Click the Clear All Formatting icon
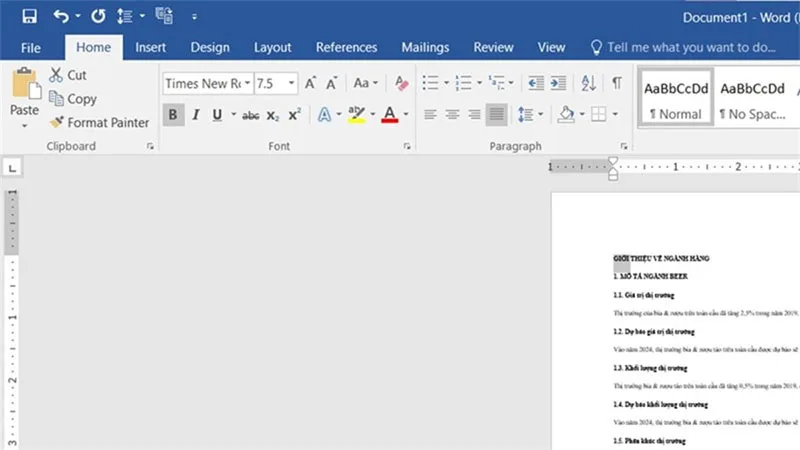This screenshot has width=800, height=450. click(402, 83)
